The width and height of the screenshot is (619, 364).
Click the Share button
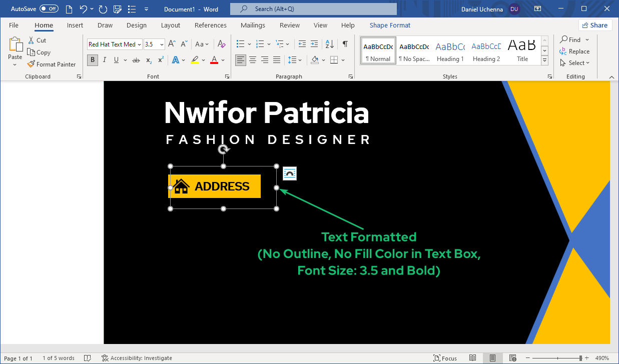pos(595,25)
